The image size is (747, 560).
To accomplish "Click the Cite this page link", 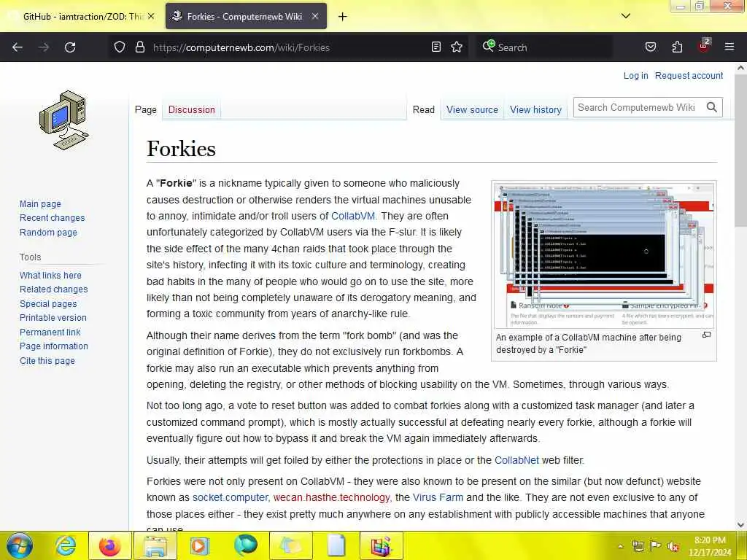I will click(x=47, y=360).
